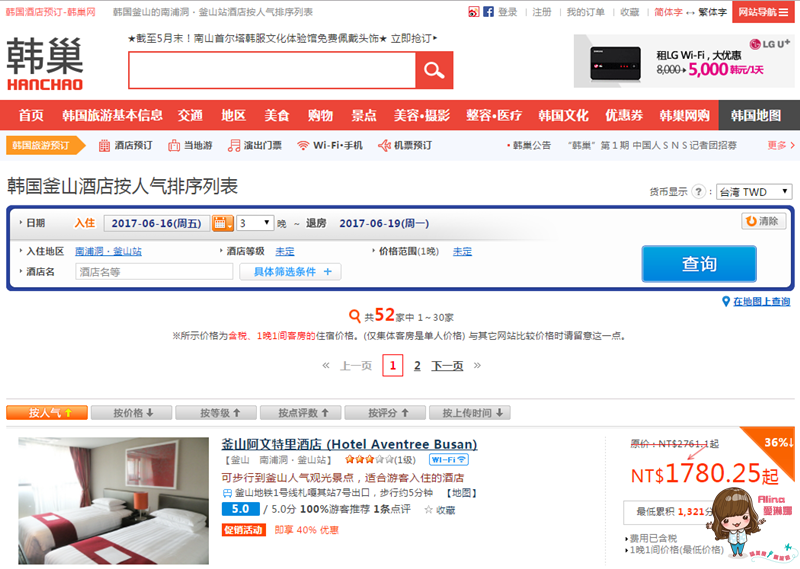Click price range 未定 link
Image resolution: width=800 pixels, height=569 pixels.
coord(462,251)
